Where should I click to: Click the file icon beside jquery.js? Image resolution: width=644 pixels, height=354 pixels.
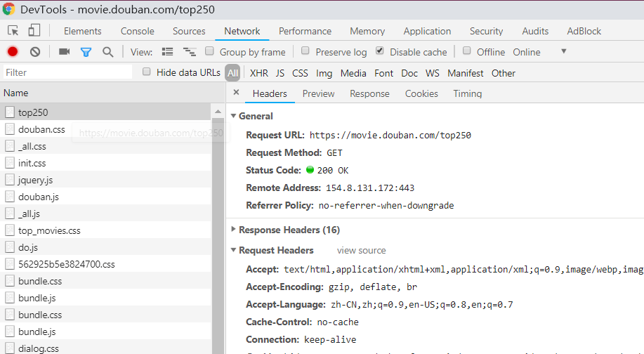[10, 180]
